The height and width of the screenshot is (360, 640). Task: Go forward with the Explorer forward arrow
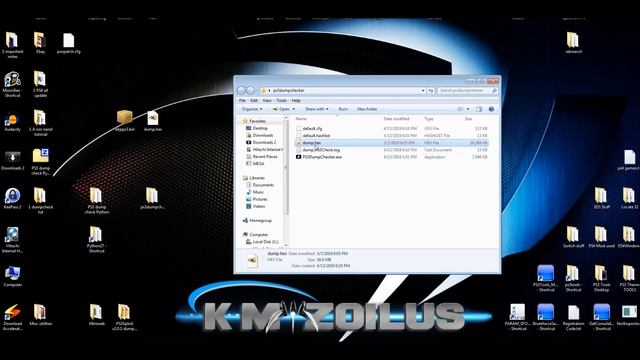(x=250, y=90)
